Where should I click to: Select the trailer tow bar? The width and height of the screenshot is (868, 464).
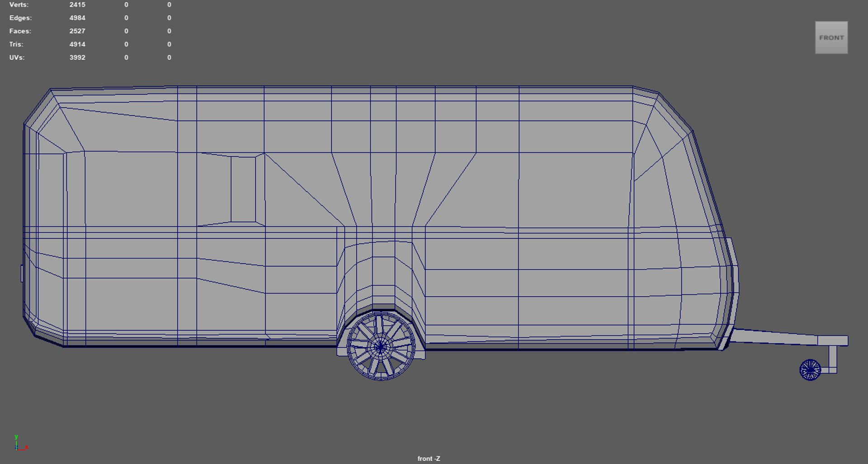[788, 338]
